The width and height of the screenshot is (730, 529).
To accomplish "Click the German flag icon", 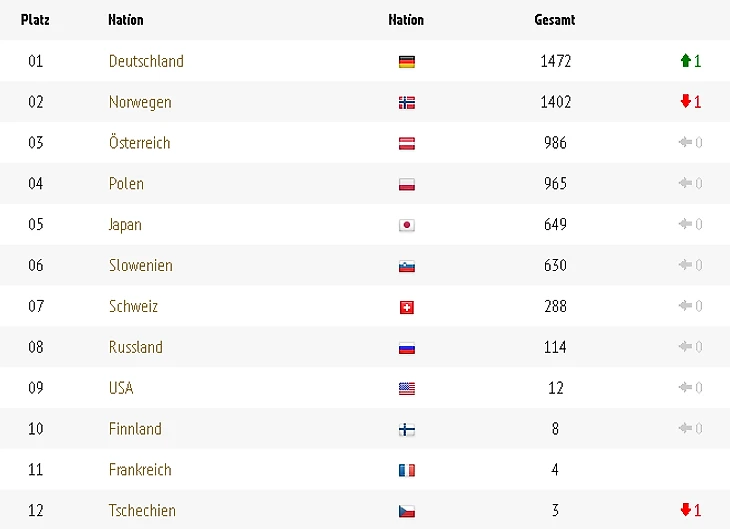I will click(x=407, y=61).
